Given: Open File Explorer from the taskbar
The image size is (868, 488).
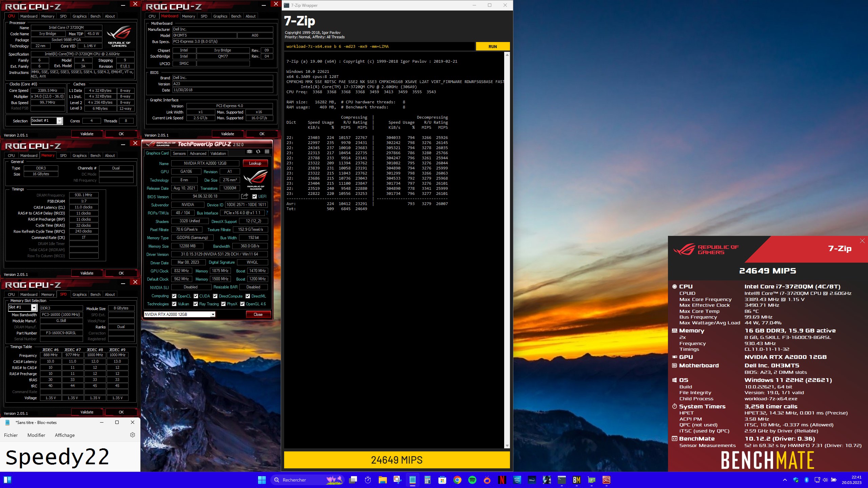Looking at the screenshot, I should click(x=383, y=480).
